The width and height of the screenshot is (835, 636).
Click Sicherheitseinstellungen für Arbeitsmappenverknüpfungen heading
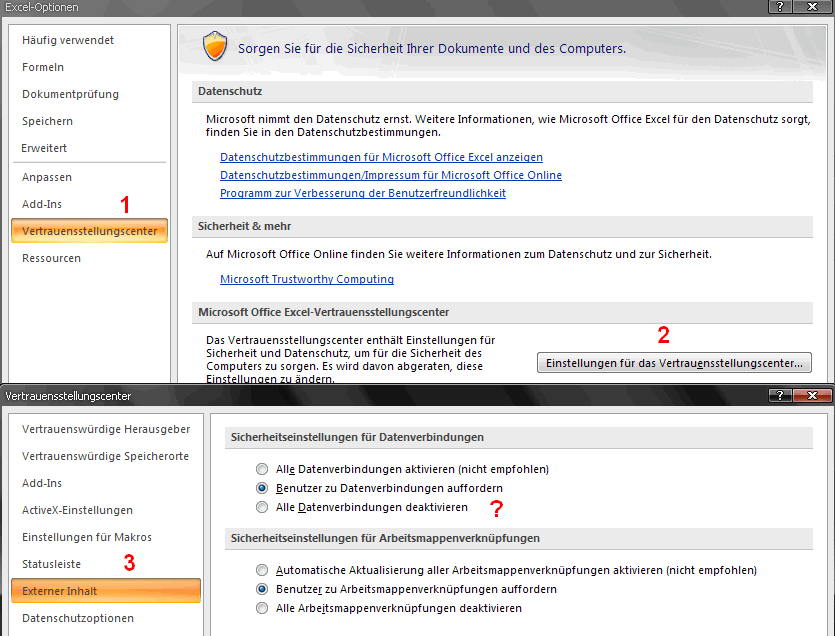(386, 538)
